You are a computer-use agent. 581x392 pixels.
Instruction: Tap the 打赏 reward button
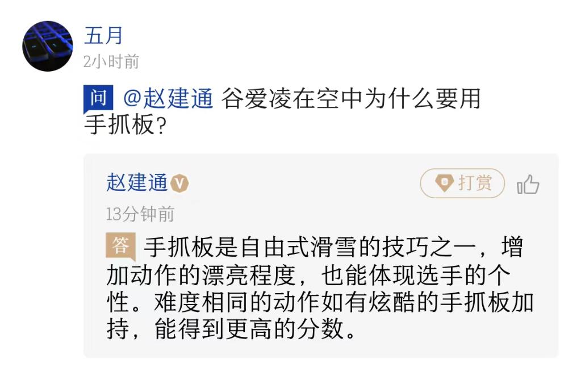pyautogui.click(x=462, y=183)
